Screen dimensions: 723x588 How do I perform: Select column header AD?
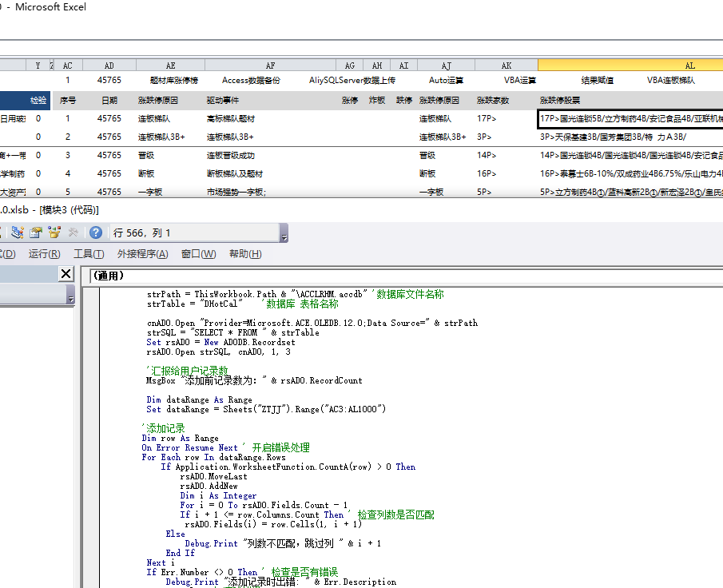click(x=109, y=66)
